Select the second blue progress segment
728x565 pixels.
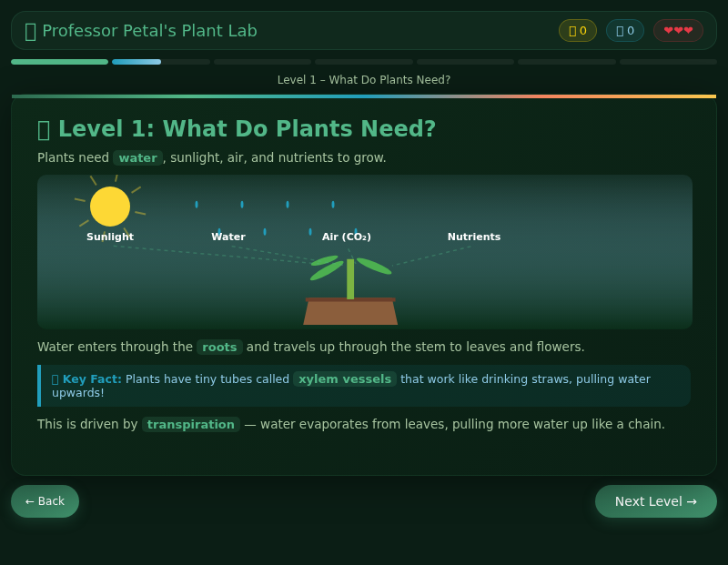click(136, 61)
